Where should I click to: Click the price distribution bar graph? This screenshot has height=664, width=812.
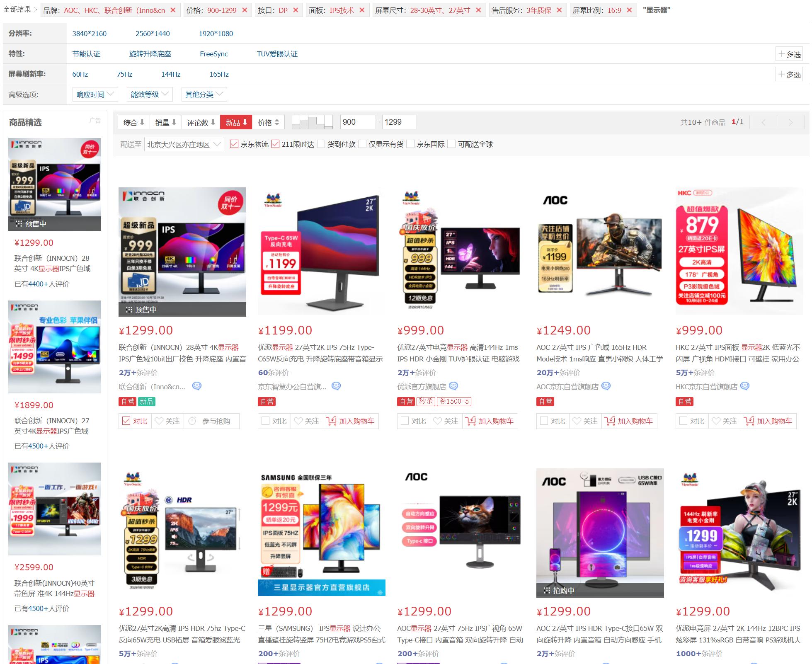[x=312, y=122]
